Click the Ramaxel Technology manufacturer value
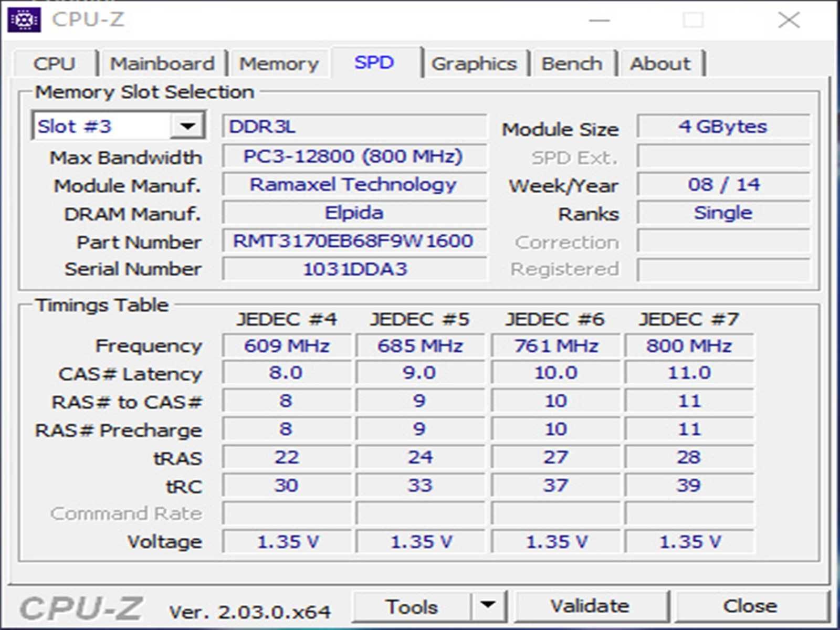 354,184
